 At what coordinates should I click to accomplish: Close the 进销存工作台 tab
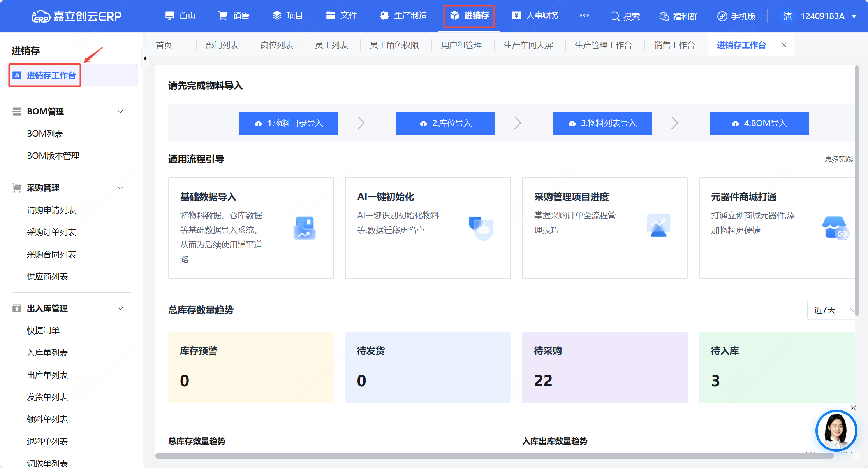(784, 45)
